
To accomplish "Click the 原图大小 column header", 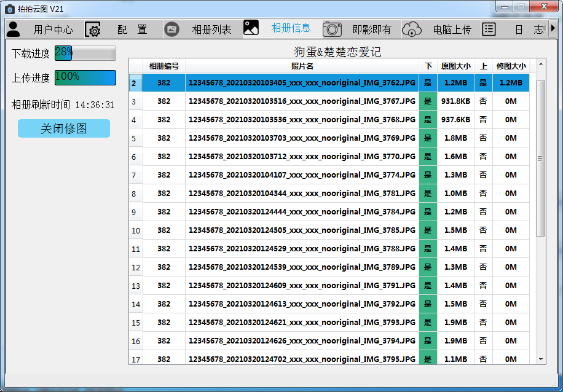I will point(455,66).
